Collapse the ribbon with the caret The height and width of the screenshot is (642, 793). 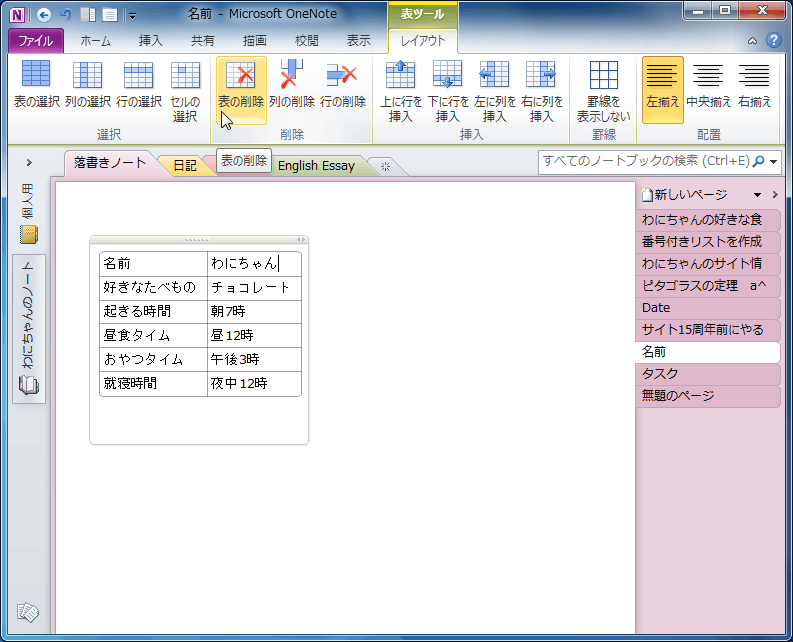753,41
